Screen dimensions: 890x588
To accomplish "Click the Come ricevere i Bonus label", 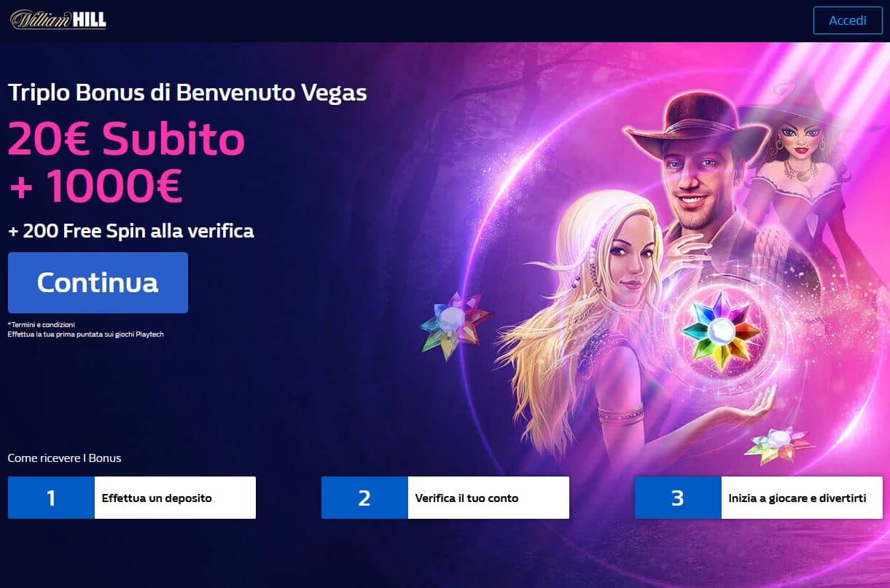I will [64, 458].
